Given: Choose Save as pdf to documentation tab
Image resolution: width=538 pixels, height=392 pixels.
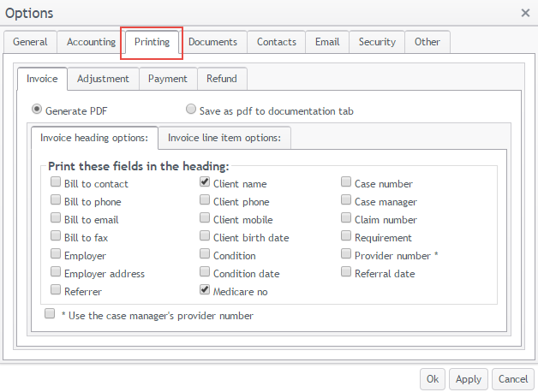Looking at the screenshot, I should point(191,110).
